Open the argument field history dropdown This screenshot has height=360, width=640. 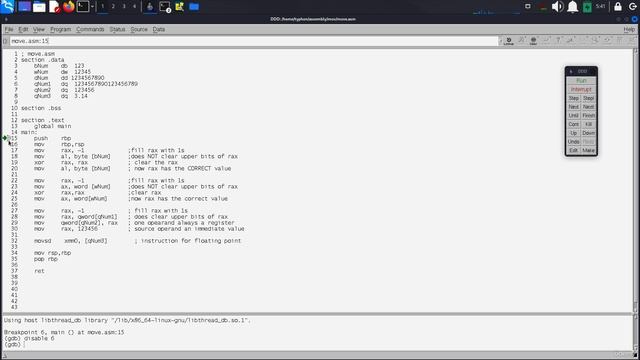(500, 41)
